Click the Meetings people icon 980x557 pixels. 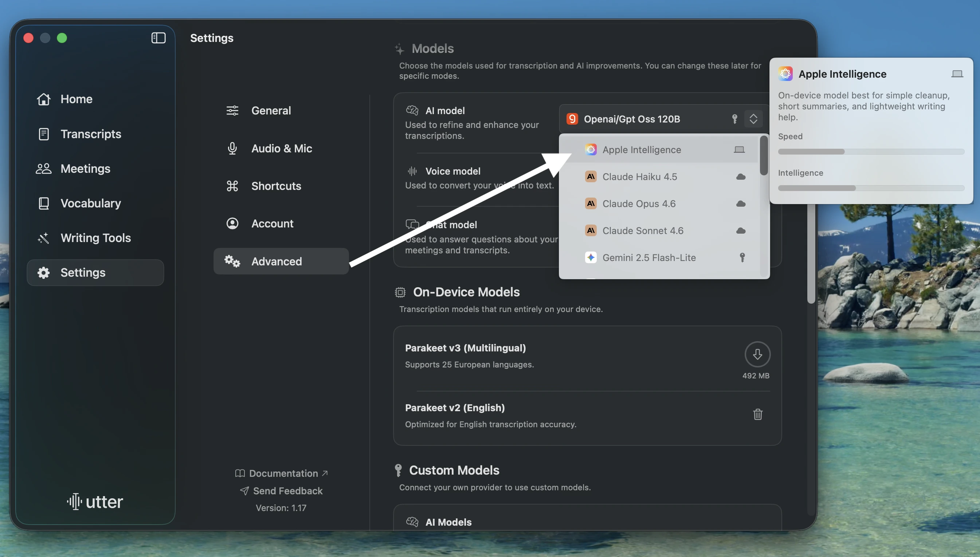44,169
